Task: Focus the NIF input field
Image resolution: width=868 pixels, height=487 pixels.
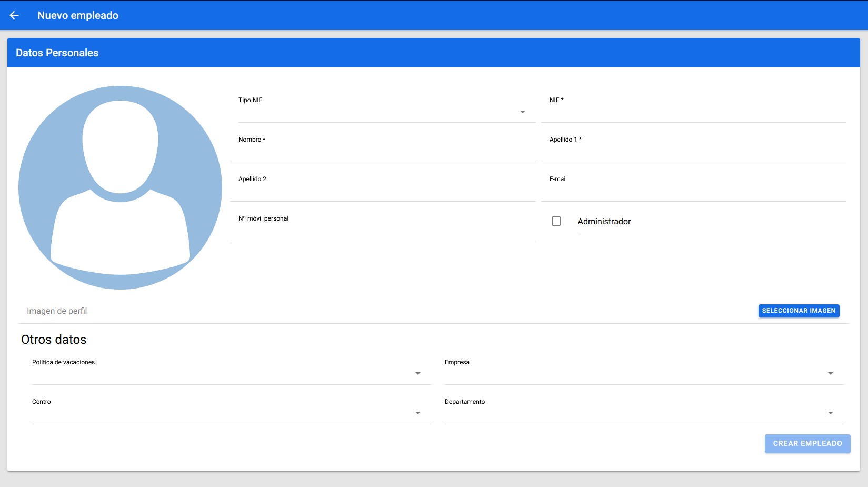Action: (x=693, y=112)
